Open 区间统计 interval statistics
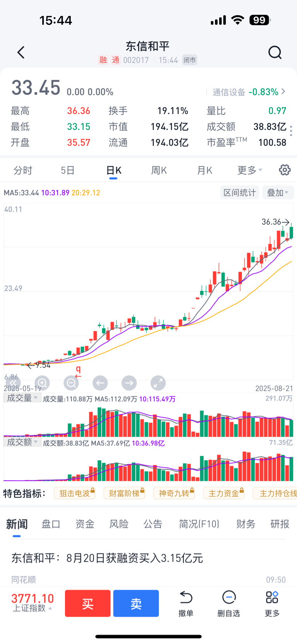The width and height of the screenshot is (297, 644). point(240,193)
